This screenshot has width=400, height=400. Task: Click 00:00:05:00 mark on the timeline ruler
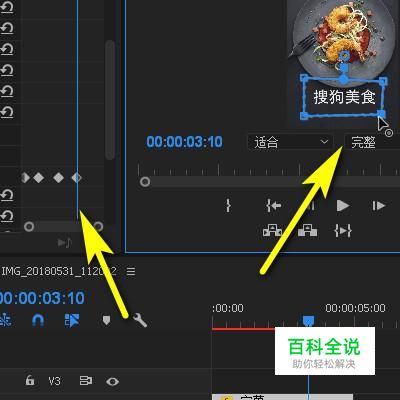pyautogui.click(x=355, y=308)
